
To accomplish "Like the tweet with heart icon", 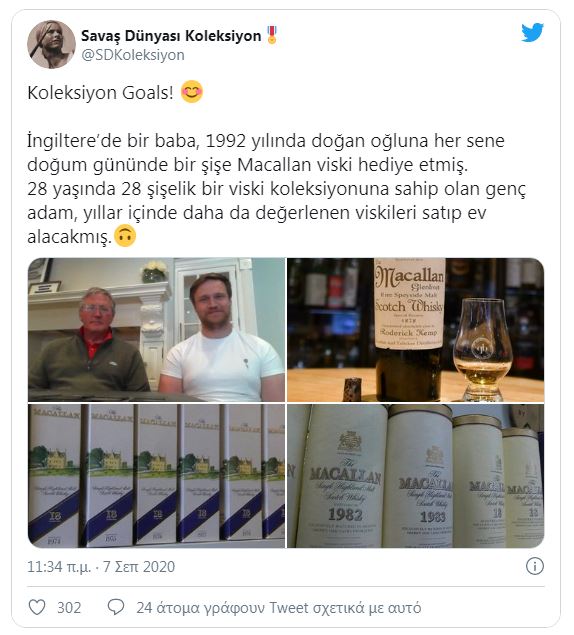I will [x=37, y=607].
